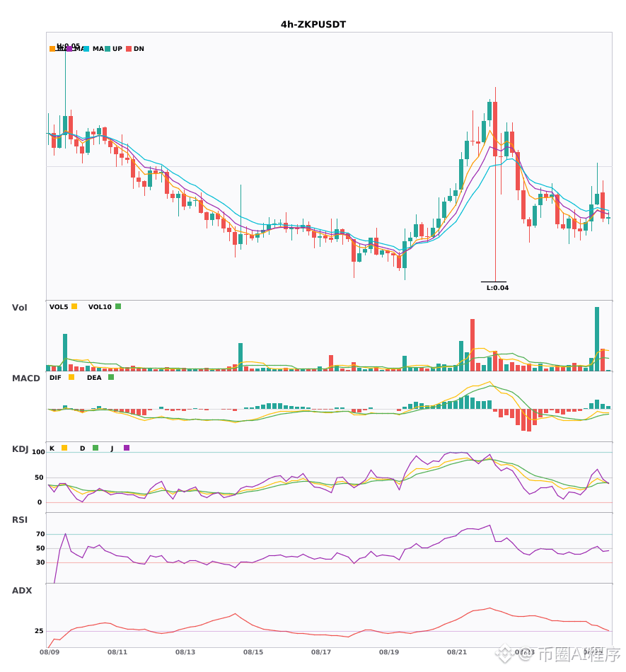Screen dimensions: 626x672
Task: Select the Vol panel label
Action: click(19, 308)
